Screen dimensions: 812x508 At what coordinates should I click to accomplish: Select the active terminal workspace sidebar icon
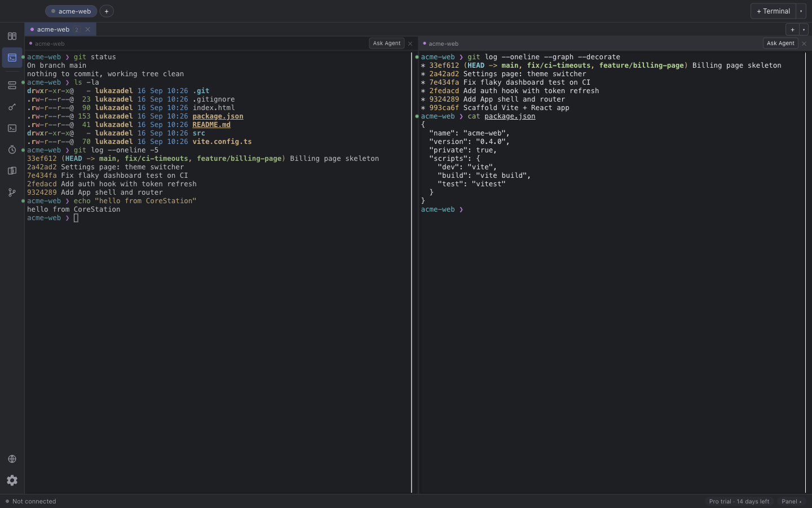click(12, 58)
